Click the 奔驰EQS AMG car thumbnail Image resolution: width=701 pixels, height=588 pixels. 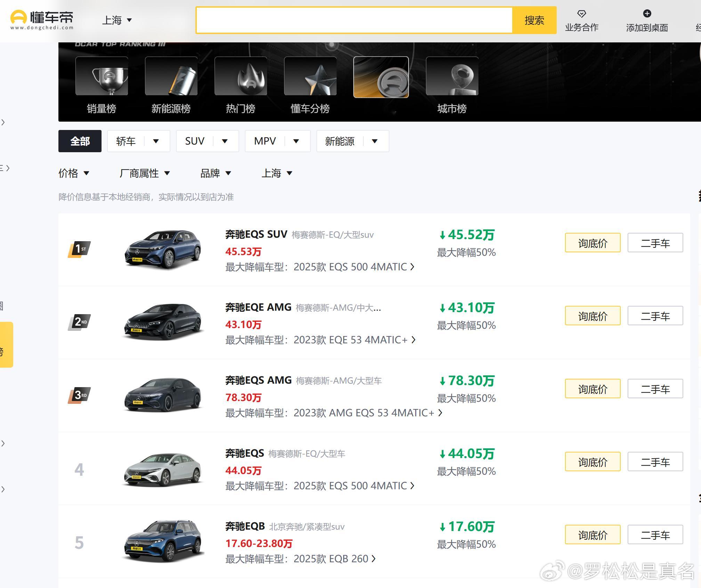coord(163,395)
